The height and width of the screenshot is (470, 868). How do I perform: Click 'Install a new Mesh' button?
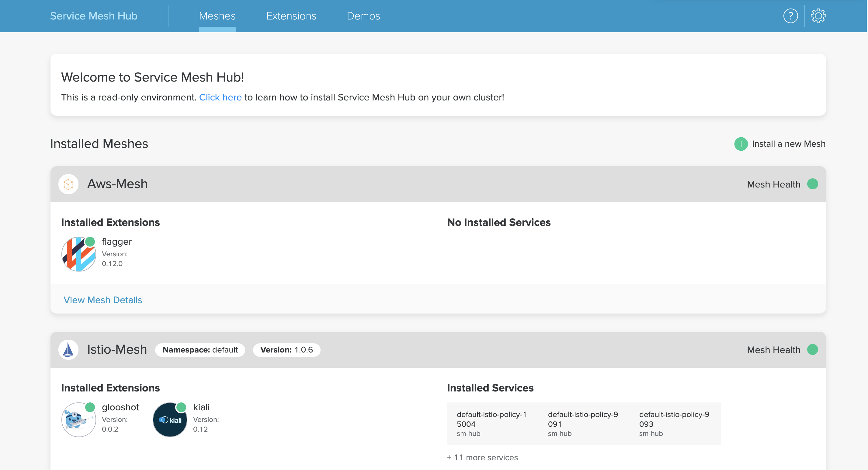tap(788, 144)
